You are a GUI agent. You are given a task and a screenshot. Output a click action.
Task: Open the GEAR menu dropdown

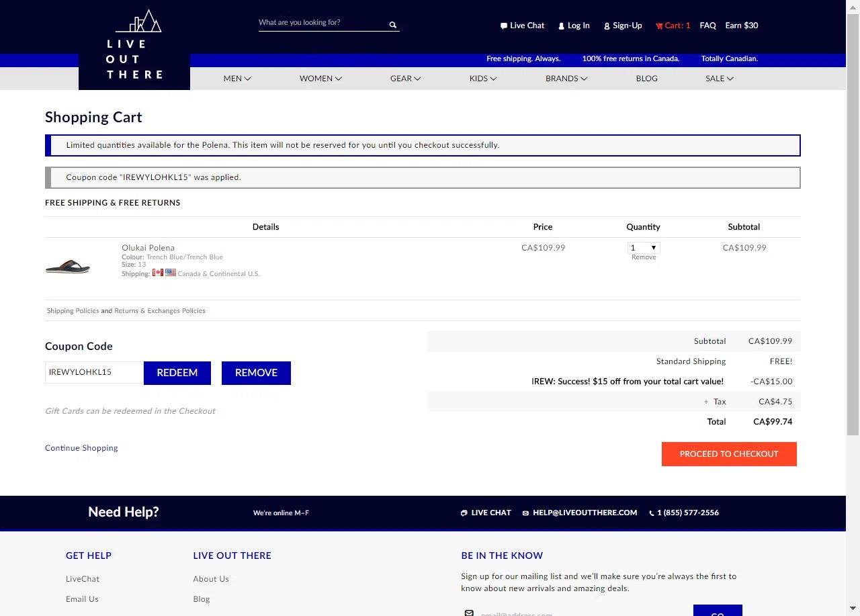coord(406,79)
